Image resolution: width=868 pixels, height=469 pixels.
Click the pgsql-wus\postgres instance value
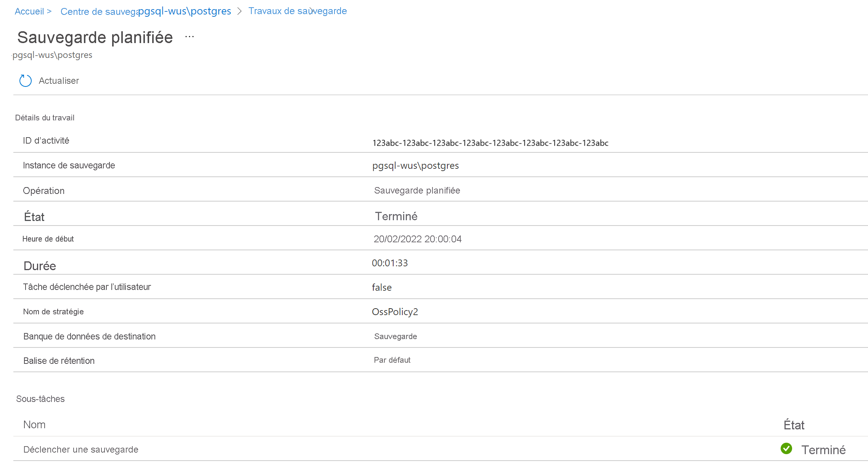point(415,166)
